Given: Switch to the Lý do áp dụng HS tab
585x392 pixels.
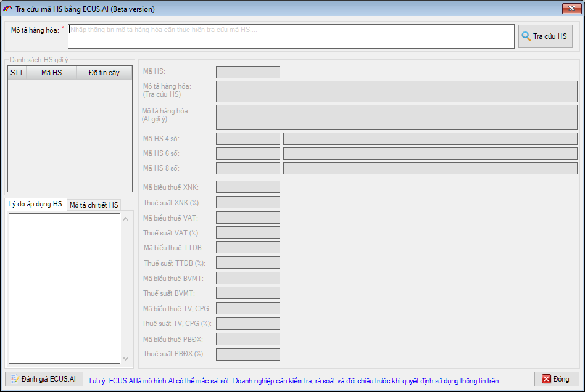Looking at the screenshot, I should pos(35,204).
